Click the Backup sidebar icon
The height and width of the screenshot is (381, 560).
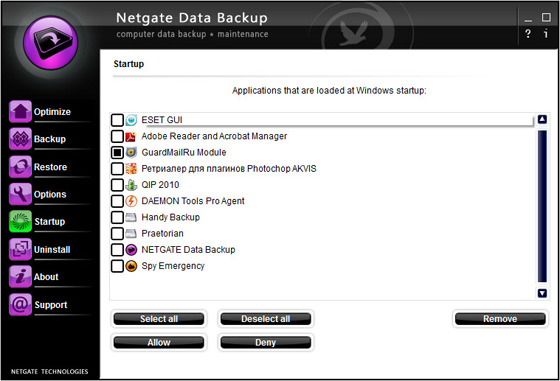pos(20,139)
